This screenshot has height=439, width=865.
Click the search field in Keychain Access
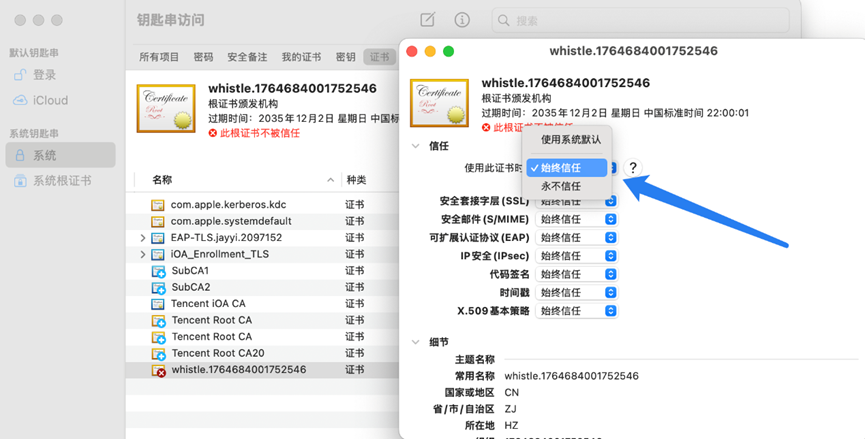click(640, 20)
